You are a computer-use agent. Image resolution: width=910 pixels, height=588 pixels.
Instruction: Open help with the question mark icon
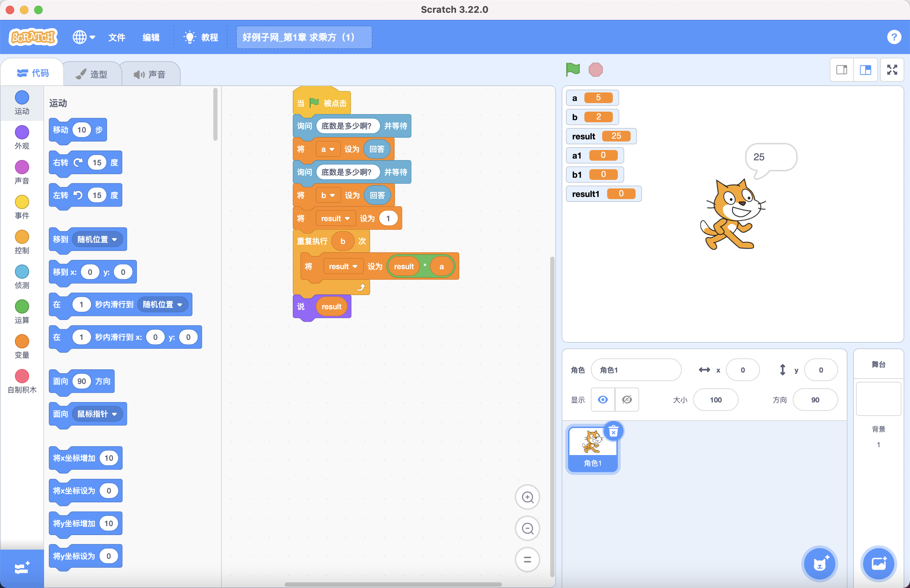click(894, 37)
